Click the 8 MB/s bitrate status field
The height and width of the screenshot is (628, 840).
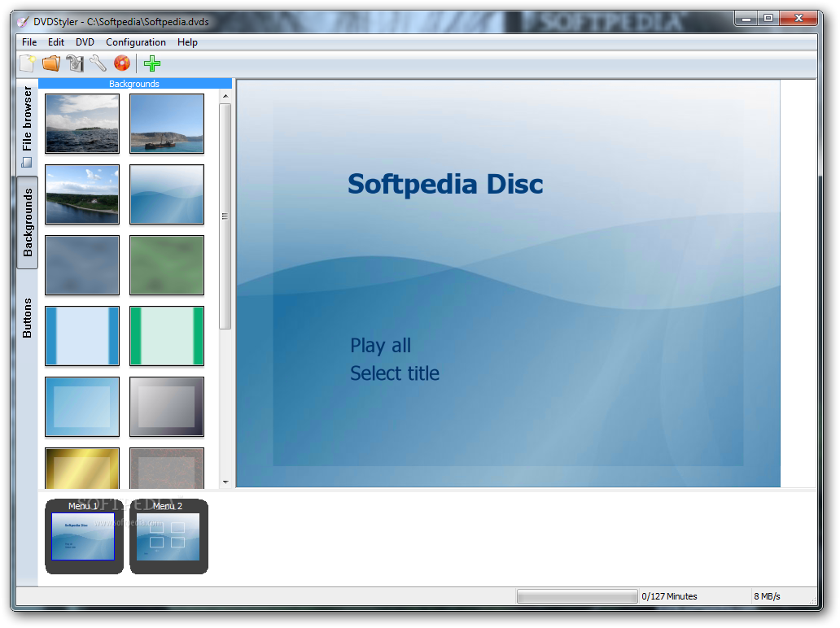[x=767, y=596]
